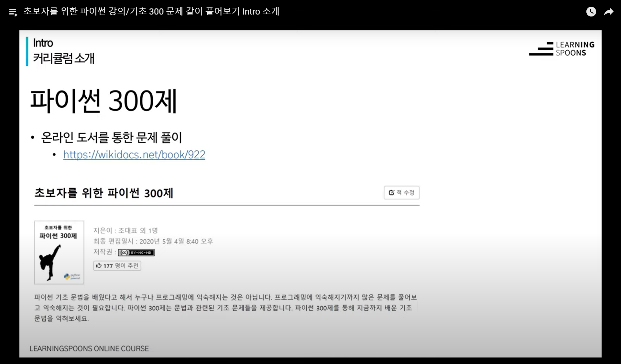
Task: Click the 초보자를 위한 파이썬 300제 section heading
Action: (104, 193)
